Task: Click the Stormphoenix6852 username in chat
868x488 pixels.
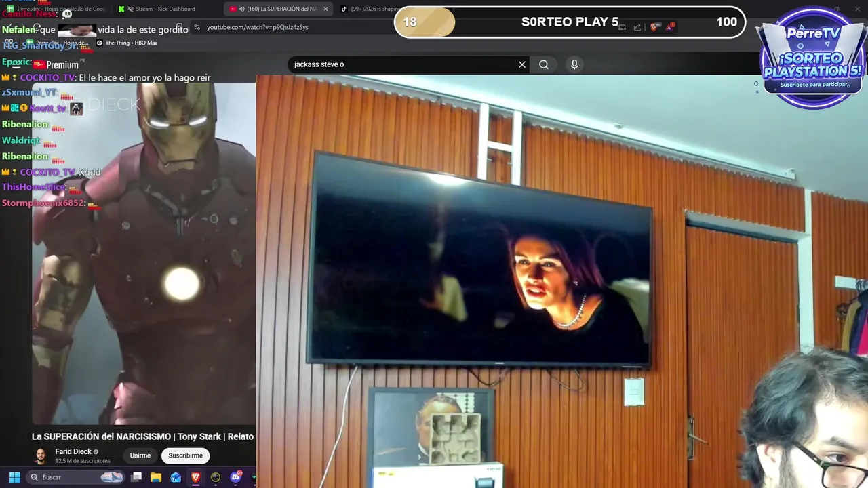Action: click(x=43, y=203)
